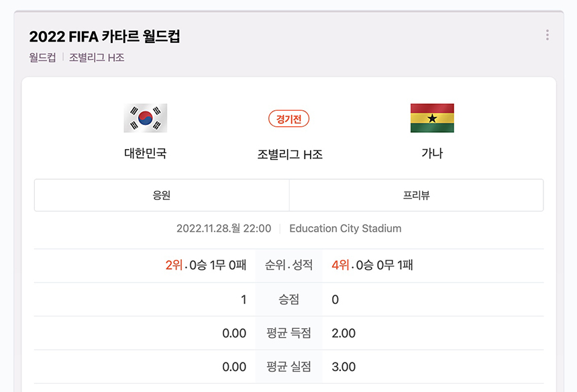Screen dimensions: 577x392
Task: Click the 평균 실점 row label
Action: [x=288, y=366]
